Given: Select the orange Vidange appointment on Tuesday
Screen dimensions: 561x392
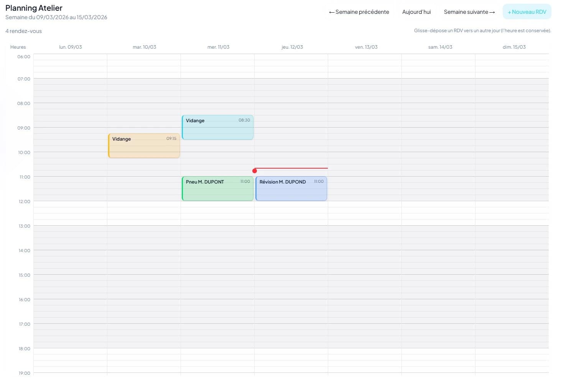Looking at the screenshot, I should (144, 146).
